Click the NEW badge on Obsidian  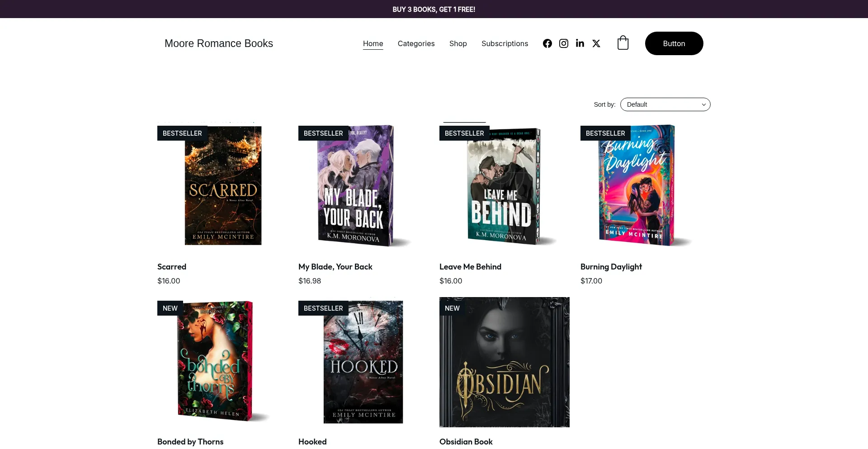click(x=452, y=308)
